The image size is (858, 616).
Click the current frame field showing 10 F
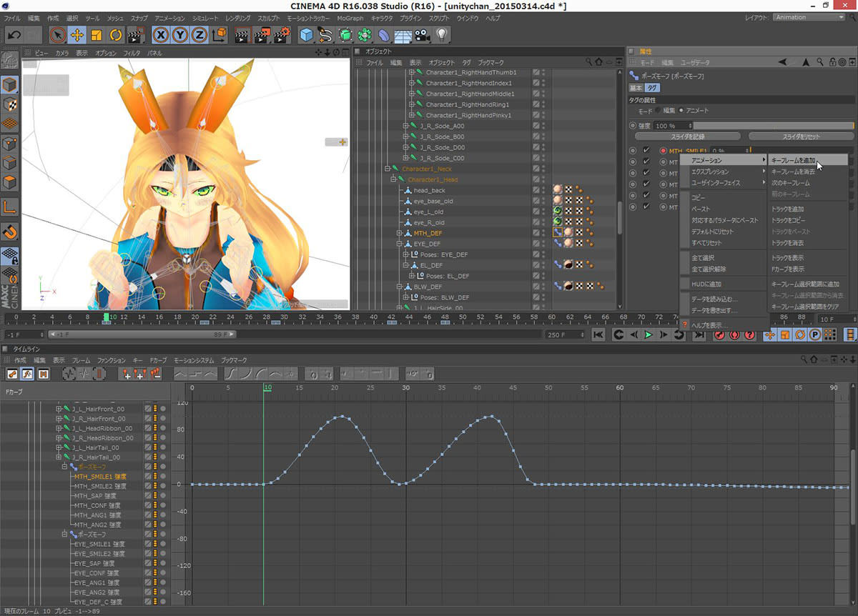click(837, 319)
